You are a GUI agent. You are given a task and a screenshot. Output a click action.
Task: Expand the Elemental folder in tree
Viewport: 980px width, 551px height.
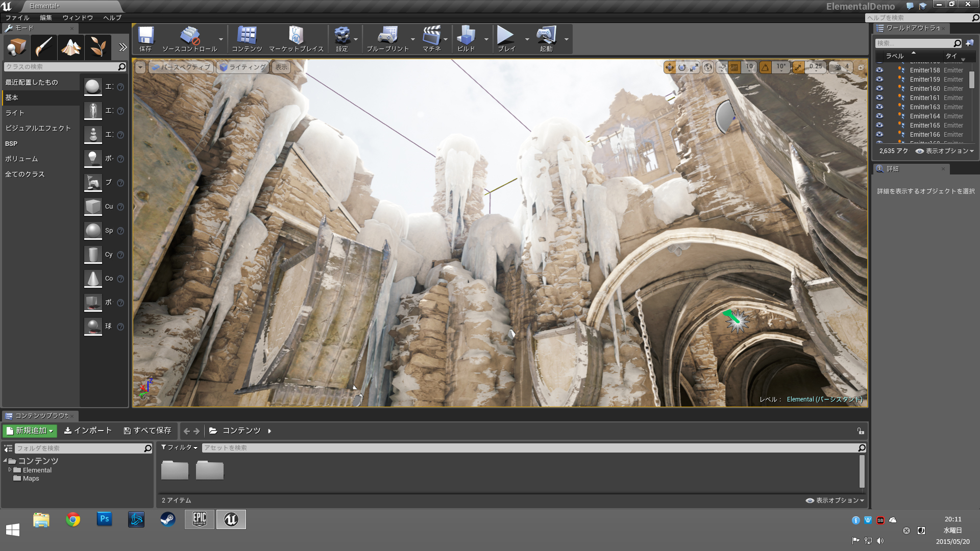click(10, 470)
